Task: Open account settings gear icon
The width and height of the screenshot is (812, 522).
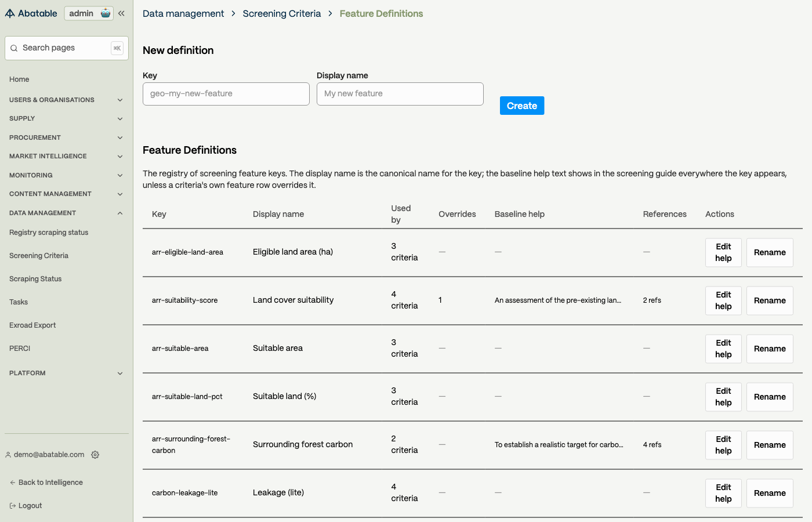Action: (x=95, y=455)
